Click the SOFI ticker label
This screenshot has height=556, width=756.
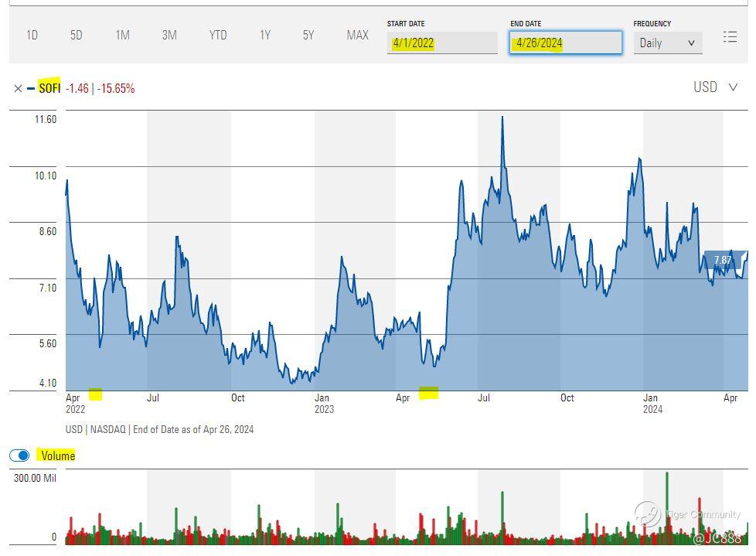click(49, 88)
